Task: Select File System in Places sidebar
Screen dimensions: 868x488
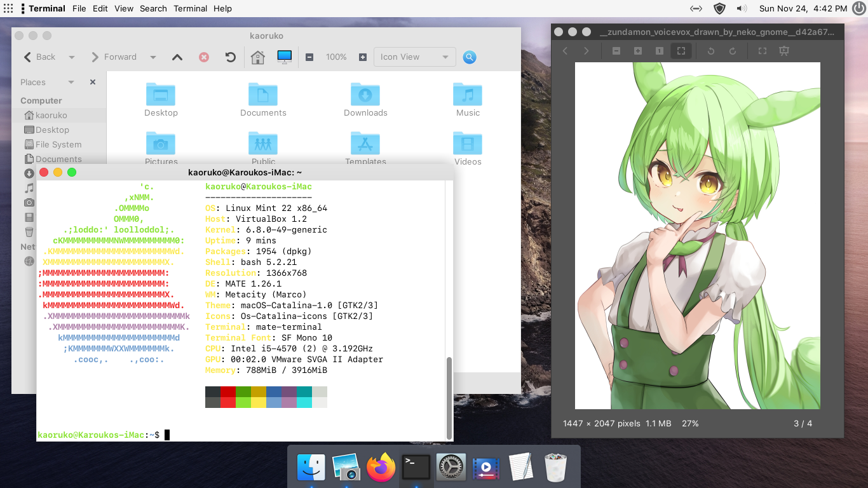Action: click(59, 144)
